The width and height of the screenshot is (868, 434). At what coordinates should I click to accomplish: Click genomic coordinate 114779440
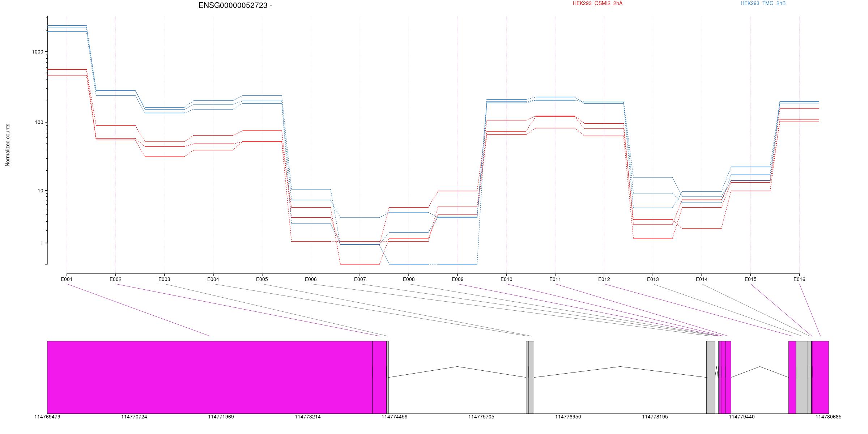742,417
